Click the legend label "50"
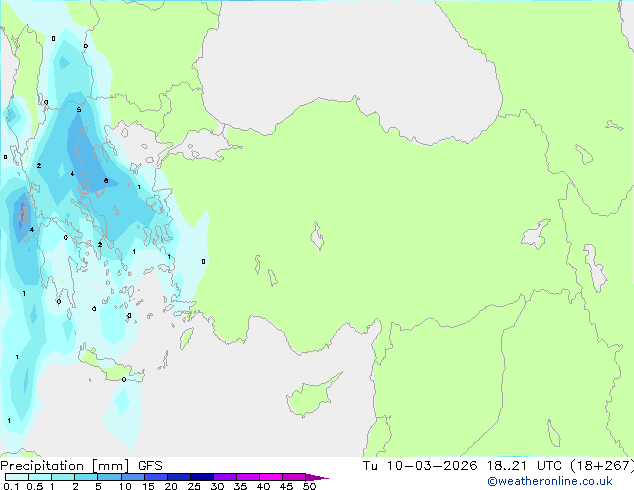The height and width of the screenshot is (490, 634). point(309,486)
